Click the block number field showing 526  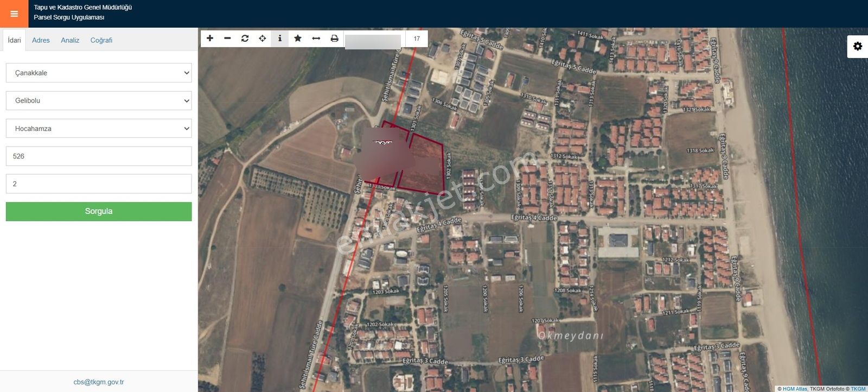click(x=99, y=156)
